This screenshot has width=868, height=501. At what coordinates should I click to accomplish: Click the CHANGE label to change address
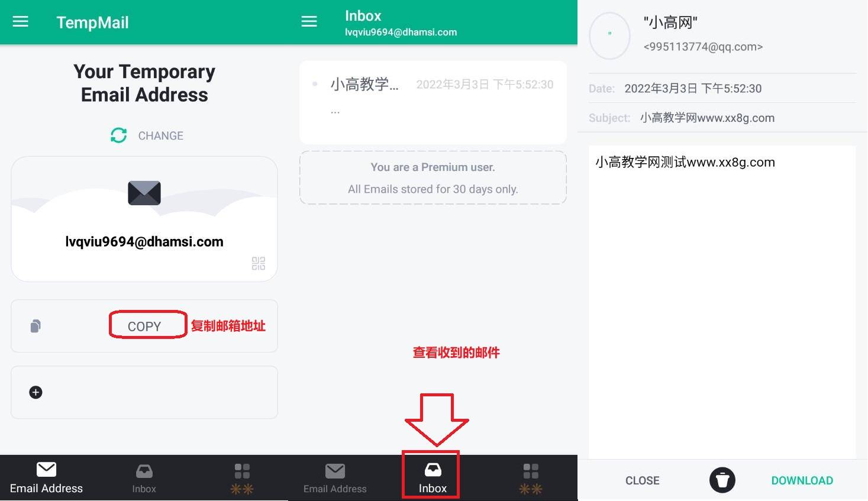(160, 136)
